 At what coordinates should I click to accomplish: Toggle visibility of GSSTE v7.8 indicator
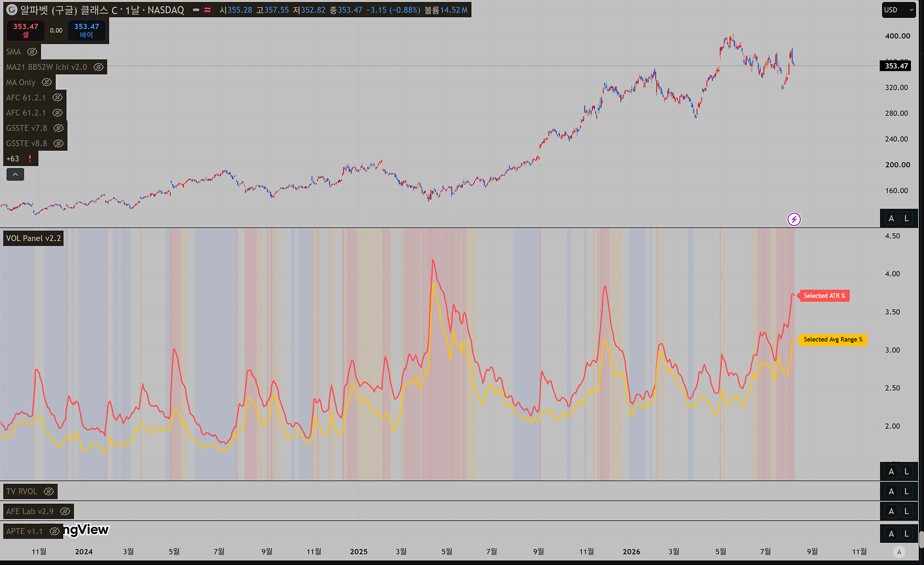(58, 128)
